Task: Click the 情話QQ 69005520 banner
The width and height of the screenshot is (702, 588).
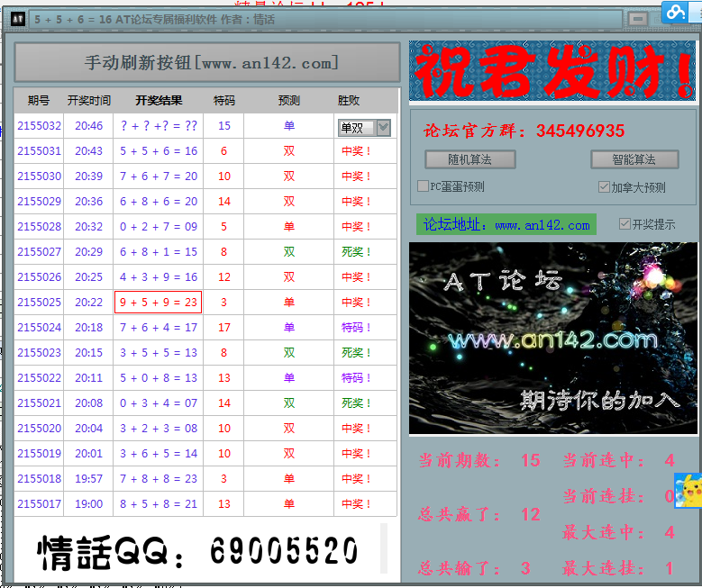Action: 198,549
